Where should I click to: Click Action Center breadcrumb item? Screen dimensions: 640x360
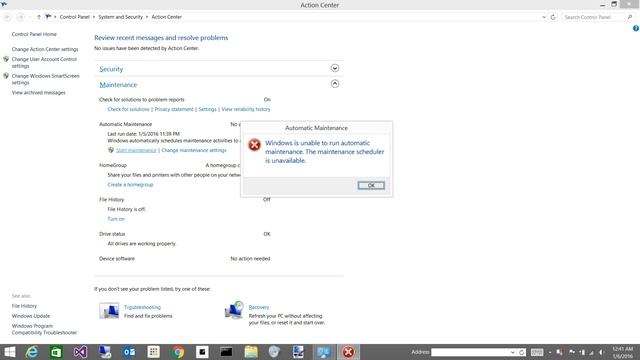tap(167, 17)
